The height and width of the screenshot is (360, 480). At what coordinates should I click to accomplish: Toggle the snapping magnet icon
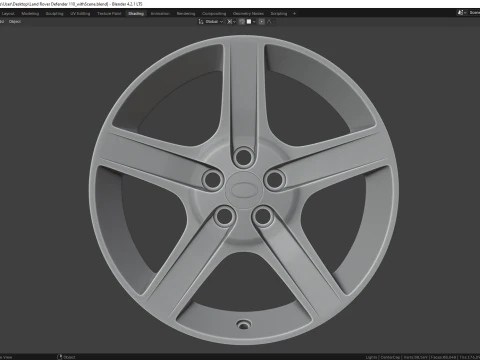tap(242, 22)
